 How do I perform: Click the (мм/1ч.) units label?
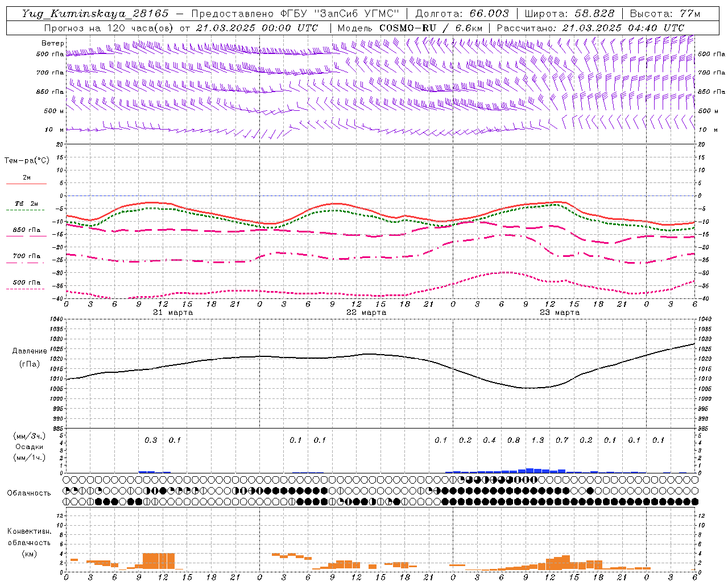click(30, 458)
